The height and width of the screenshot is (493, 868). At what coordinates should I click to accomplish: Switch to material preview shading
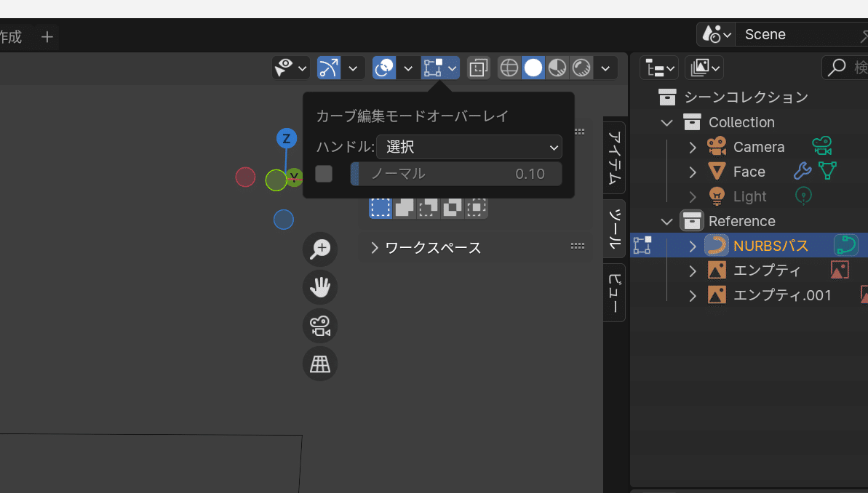(557, 68)
